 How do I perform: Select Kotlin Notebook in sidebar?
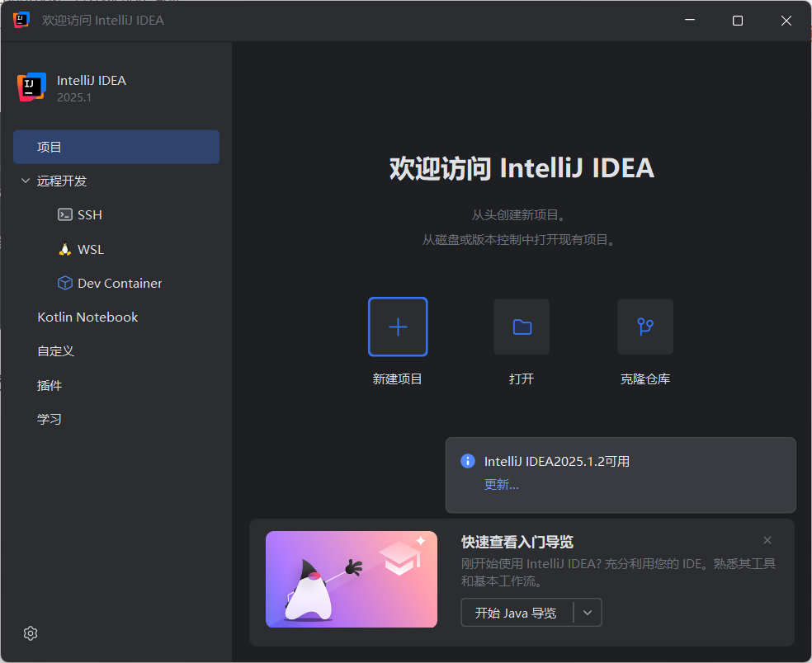(87, 317)
